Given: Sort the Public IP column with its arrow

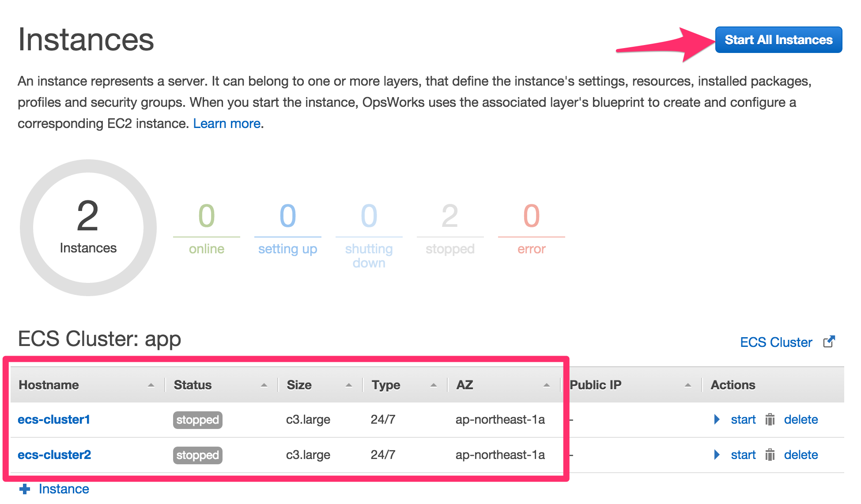Looking at the screenshot, I should pyautogui.click(x=689, y=384).
